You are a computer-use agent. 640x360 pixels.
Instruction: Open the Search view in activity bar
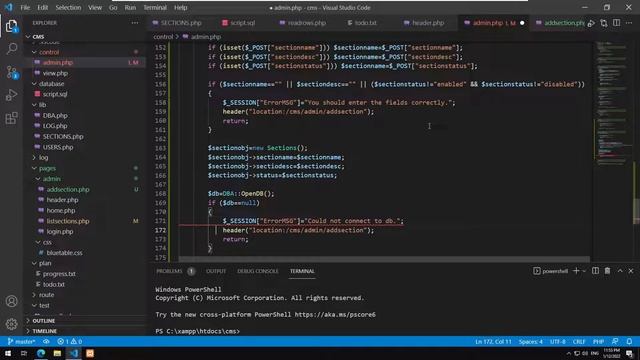(11, 49)
